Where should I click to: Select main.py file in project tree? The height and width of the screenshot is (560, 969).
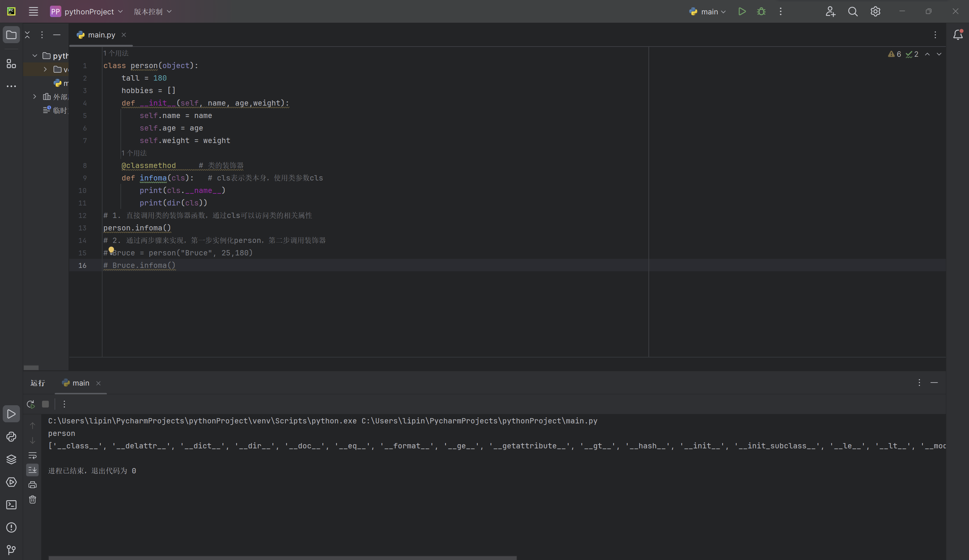[x=61, y=83]
